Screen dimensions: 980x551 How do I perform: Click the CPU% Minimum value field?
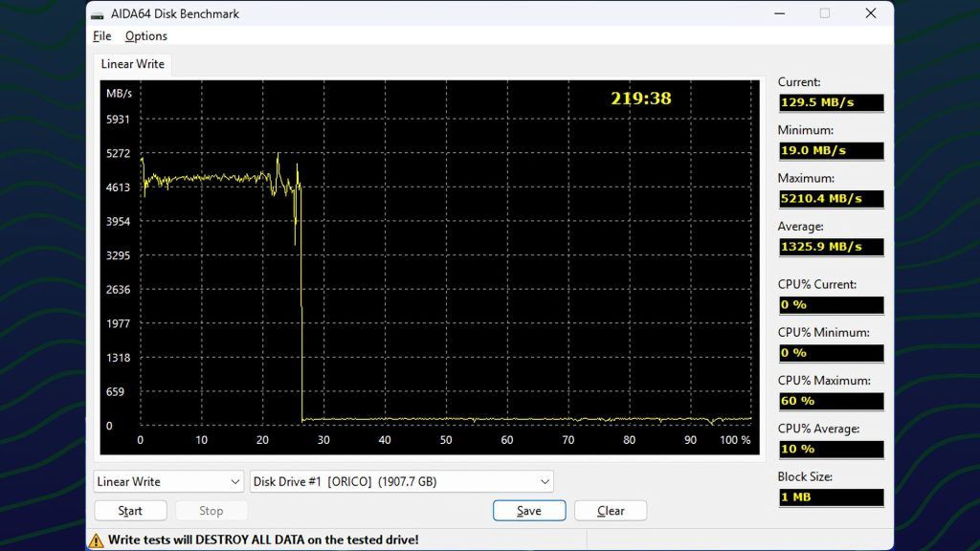831,353
